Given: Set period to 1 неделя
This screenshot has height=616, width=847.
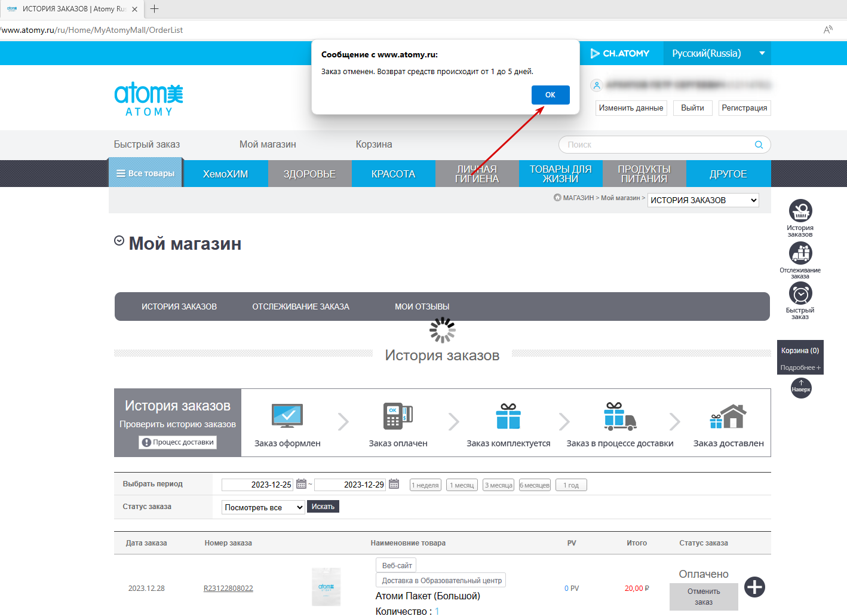Looking at the screenshot, I should (x=425, y=485).
